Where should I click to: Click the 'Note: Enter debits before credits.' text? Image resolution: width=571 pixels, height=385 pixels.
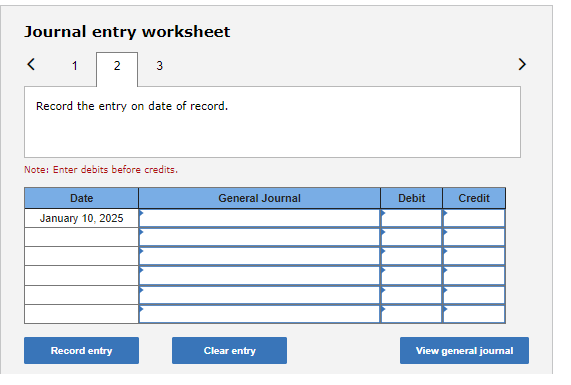[x=101, y=169]
